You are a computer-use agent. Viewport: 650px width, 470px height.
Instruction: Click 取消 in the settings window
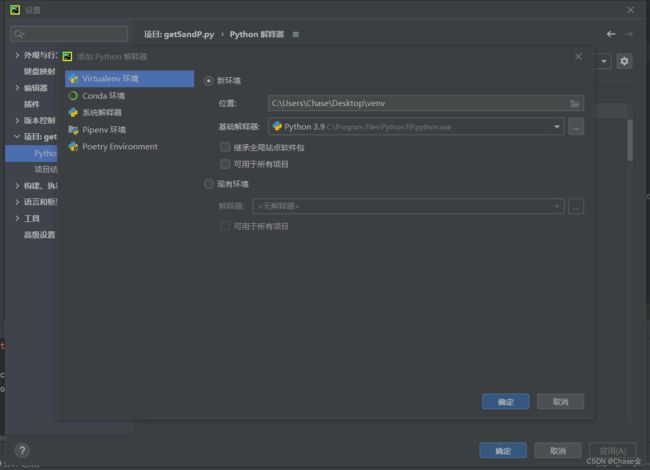pos(558,451)
